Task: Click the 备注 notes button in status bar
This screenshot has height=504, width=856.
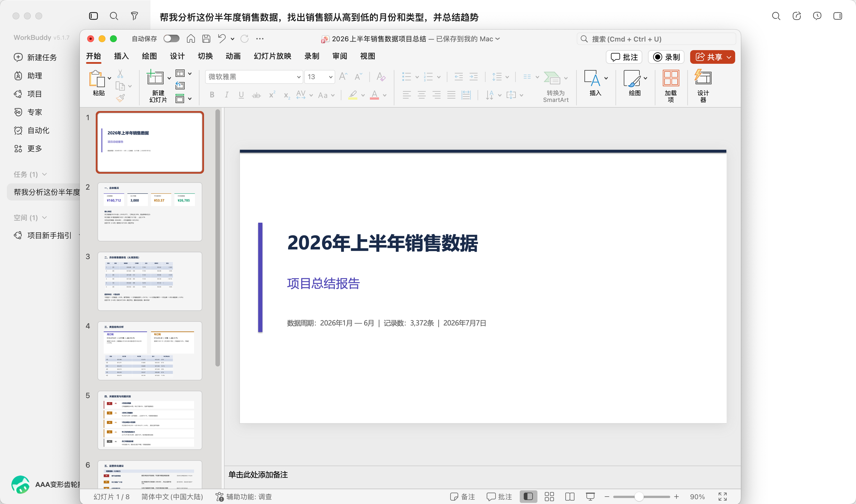Action: click(462, 497)
